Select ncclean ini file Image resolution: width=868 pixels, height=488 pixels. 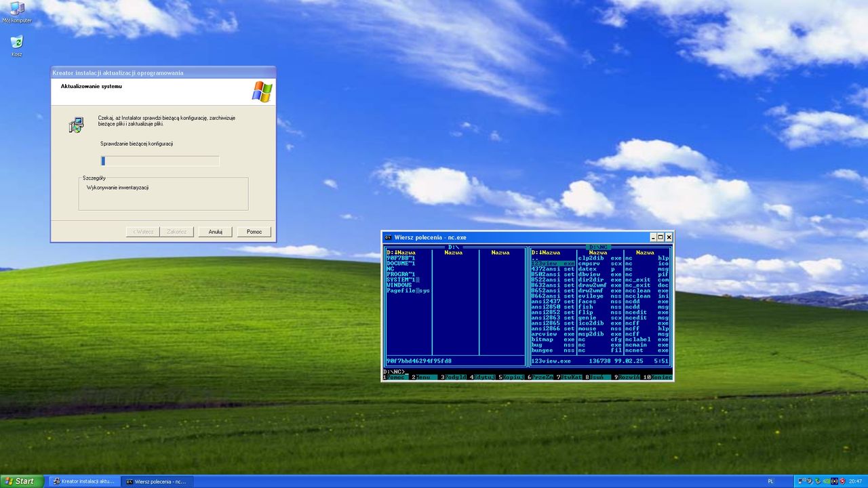[647, 296]
